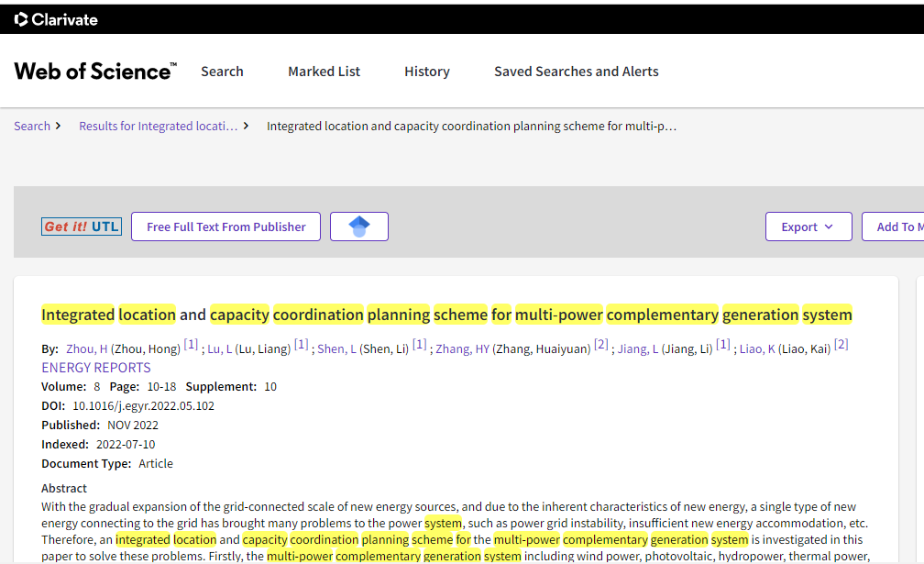Click affiliation marker [1] after Zhou, Hong
This screenshot has width=924, height=564.
(191, 344)
